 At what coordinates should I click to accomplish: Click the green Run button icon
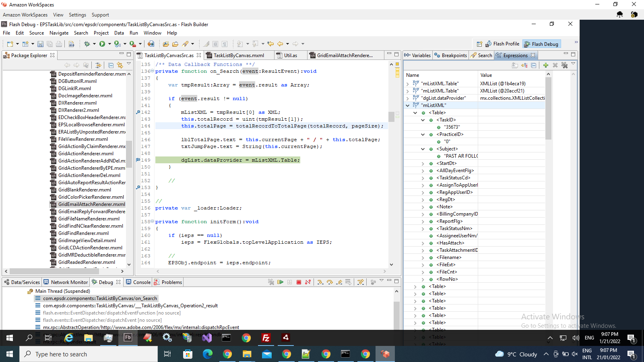tap(102, 44)
